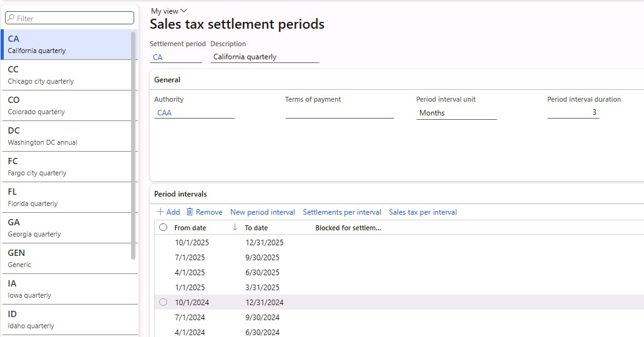Screen dimensions: 644x337
Task: Select FC Fargo city quarterly
Action: pos(67,167)
